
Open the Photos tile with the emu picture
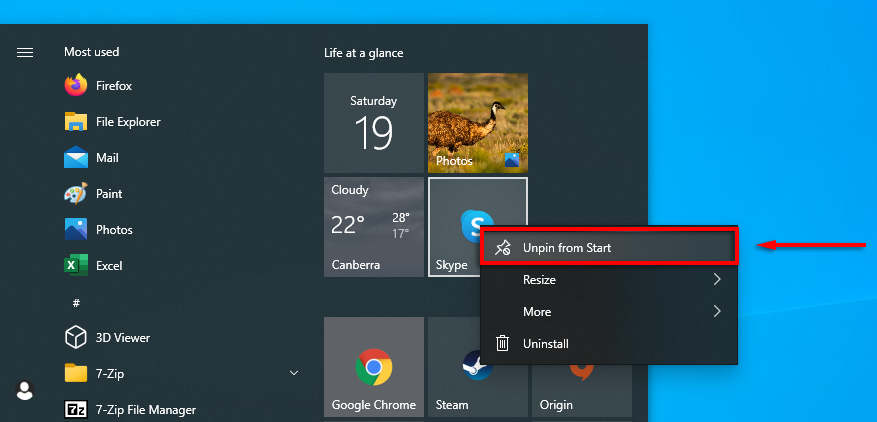tap(478, 123)
